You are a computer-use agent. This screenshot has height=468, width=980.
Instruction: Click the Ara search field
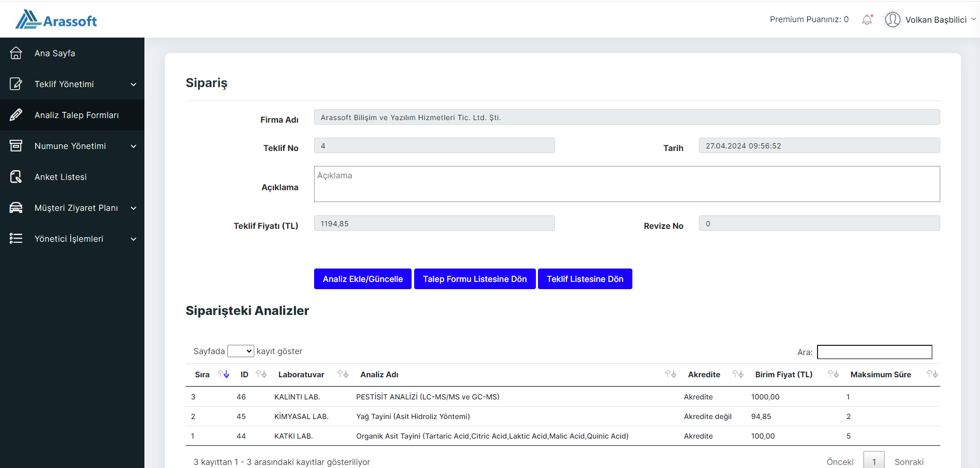pyautogui.click(x=875, y=352)
